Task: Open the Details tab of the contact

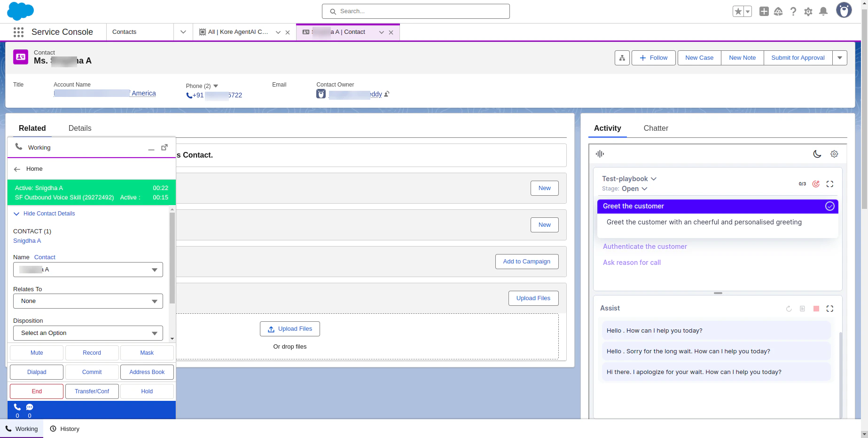Action: 79,128
